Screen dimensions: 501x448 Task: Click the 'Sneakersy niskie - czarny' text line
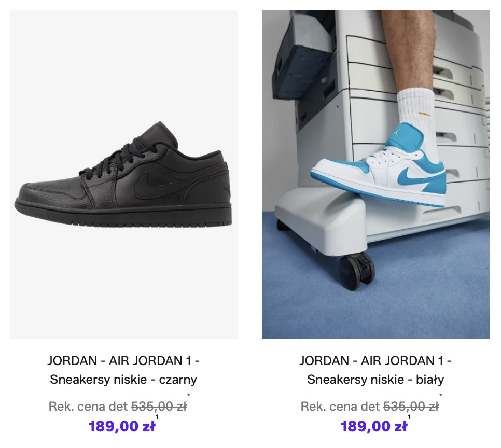(x=123, y=380)
